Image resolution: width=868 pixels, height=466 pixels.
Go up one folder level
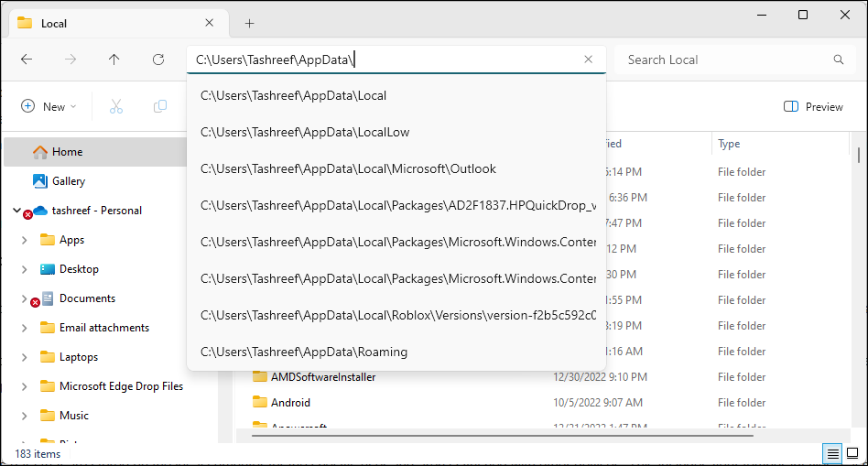pyautogui.click(x=114, y=60)
